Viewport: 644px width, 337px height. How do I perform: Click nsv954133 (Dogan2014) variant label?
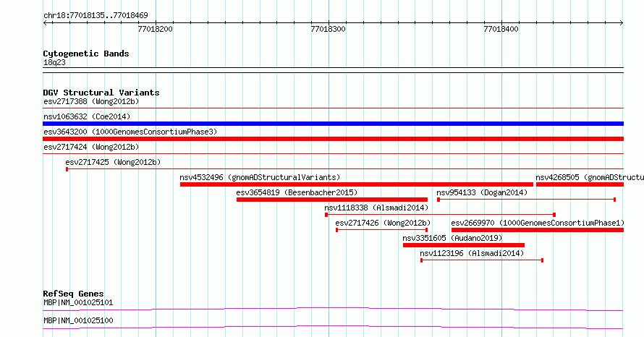click(x=482, y=192)
